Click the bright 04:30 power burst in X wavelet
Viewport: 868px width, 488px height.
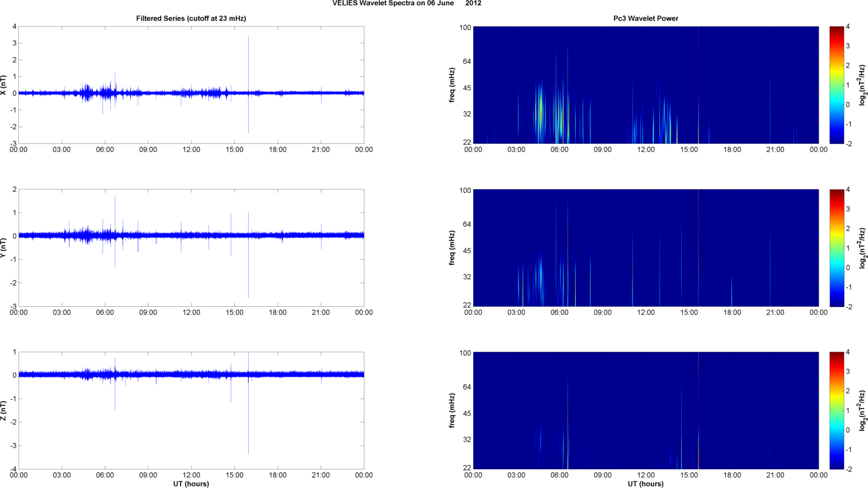pyautogui.click(x=539, y=112)
